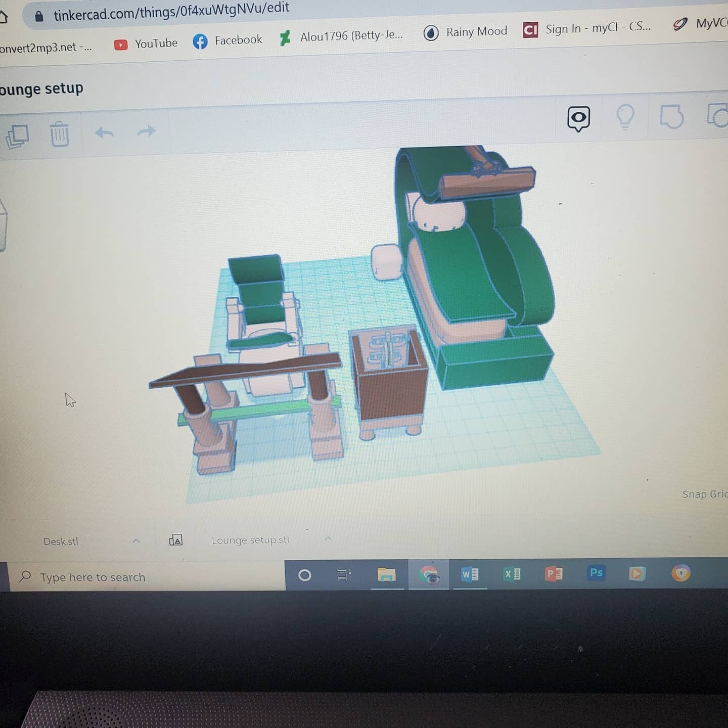
Task: Open File Explorer from the taskbar
Action: pos(386,574)
